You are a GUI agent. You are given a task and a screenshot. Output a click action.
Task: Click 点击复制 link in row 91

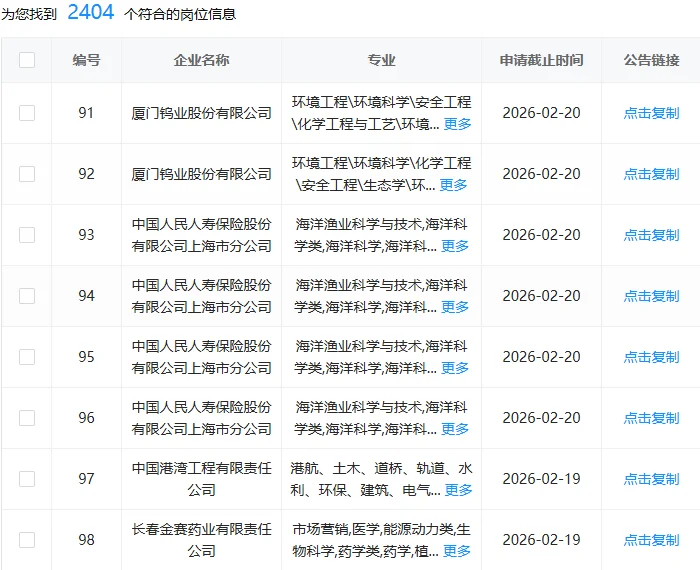[651, 113]
